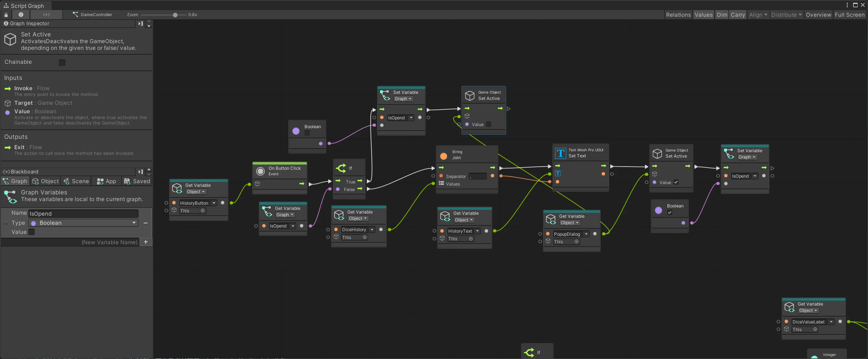
Task: Click the Zoom slider handle
Action: [x=175, y=15]
